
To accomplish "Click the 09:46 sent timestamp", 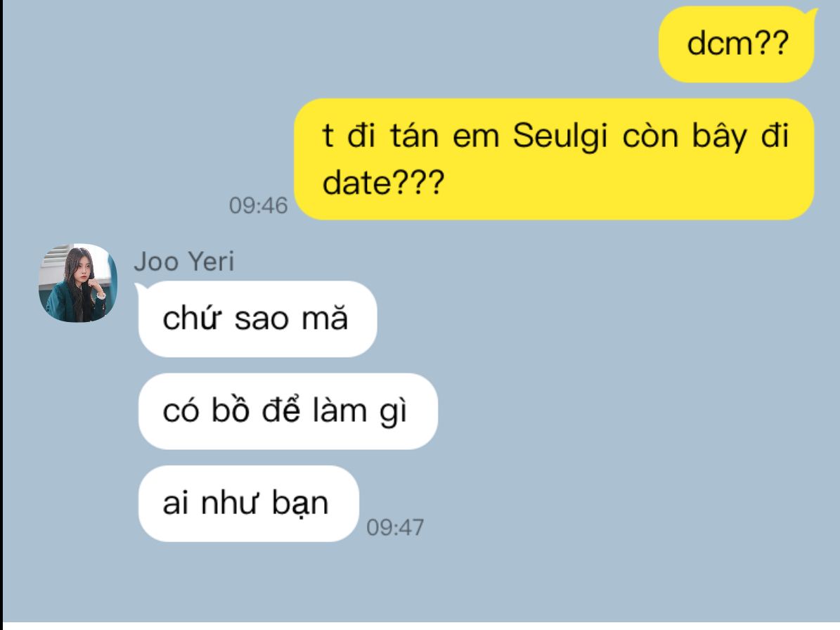I will click(x=258, y=206).
